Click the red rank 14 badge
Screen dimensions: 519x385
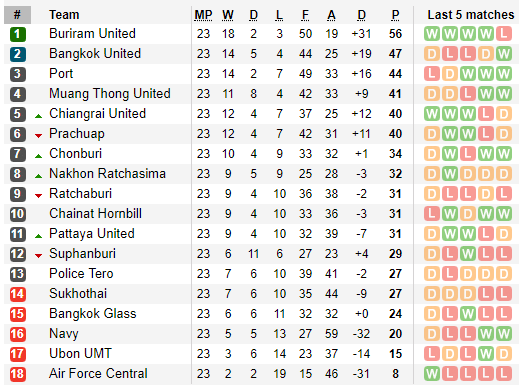coord(17,294)
